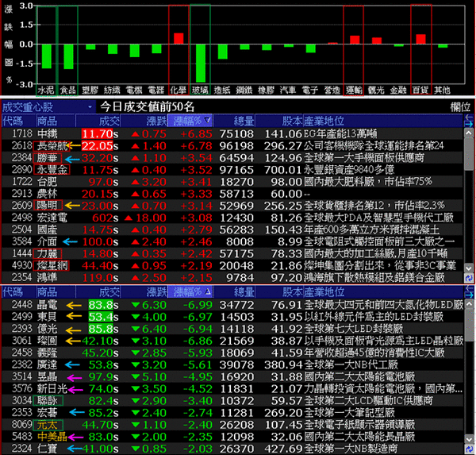Click scroll-up arrow of gainers table scrollbar
Screen dimensions: 476x455
coord(469,133)
